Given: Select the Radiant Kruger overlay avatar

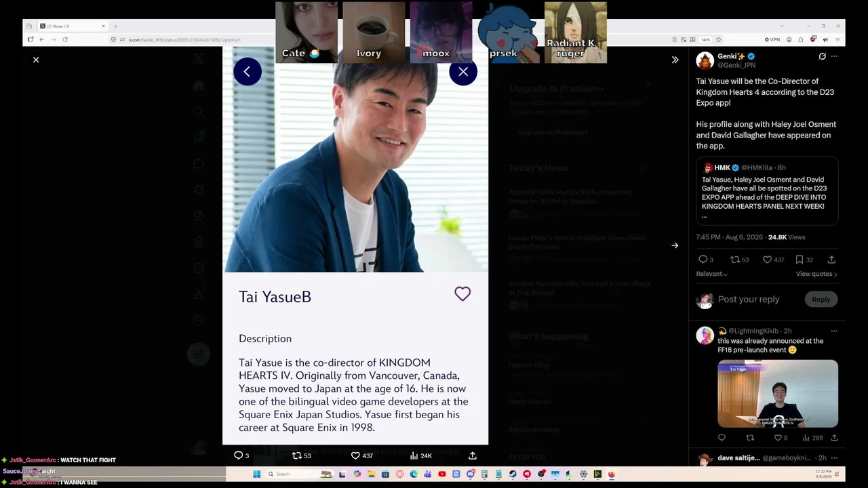Looking at the screenshot, I should click(x=576, y=32).
